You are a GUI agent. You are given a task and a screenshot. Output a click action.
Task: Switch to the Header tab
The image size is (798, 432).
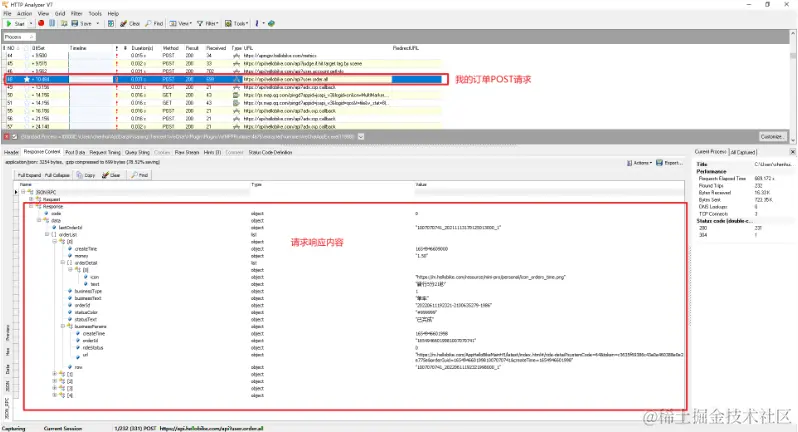tap(11, 152)
